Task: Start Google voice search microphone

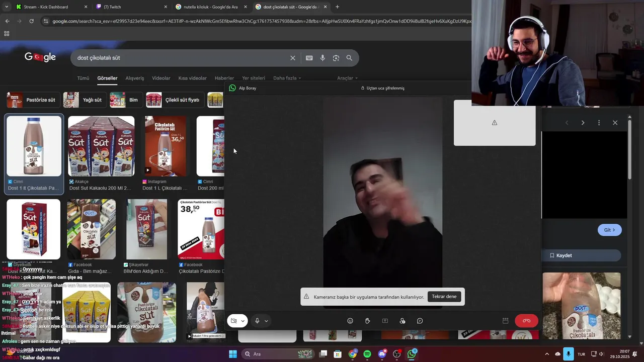Action: click(323, 58)
